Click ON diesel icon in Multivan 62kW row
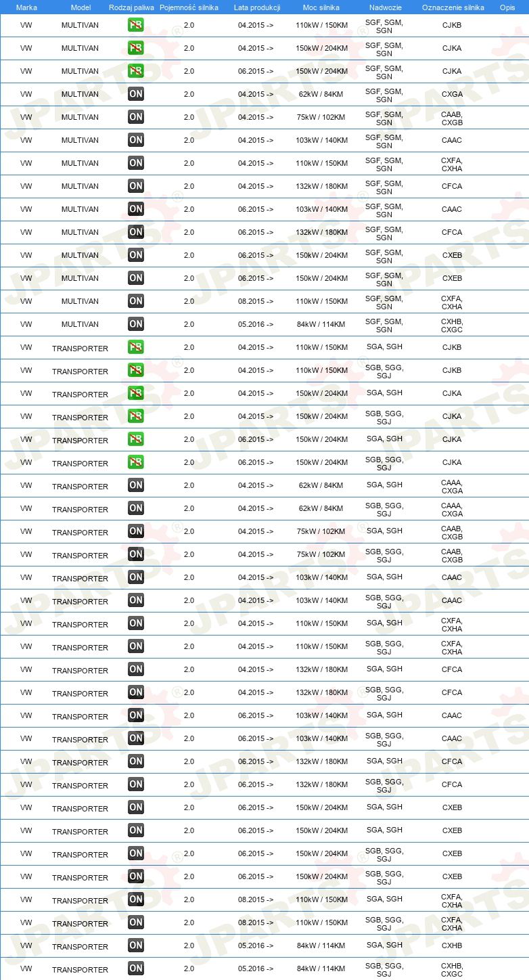 click(x=135, y=95)
